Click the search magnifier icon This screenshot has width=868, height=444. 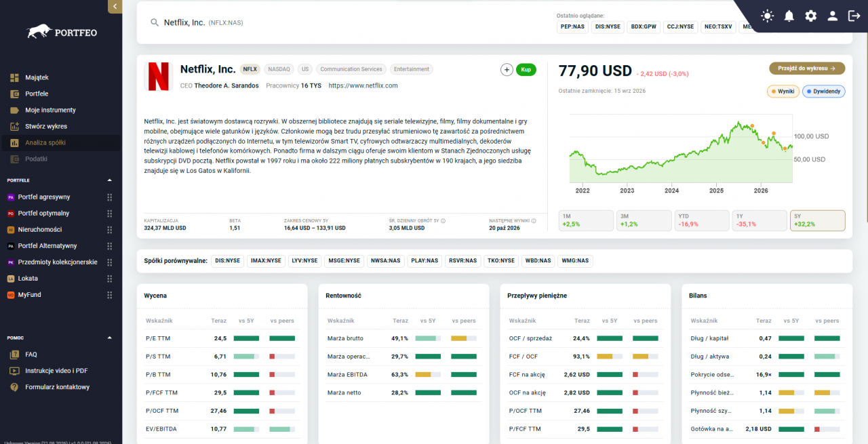(155, 22)
